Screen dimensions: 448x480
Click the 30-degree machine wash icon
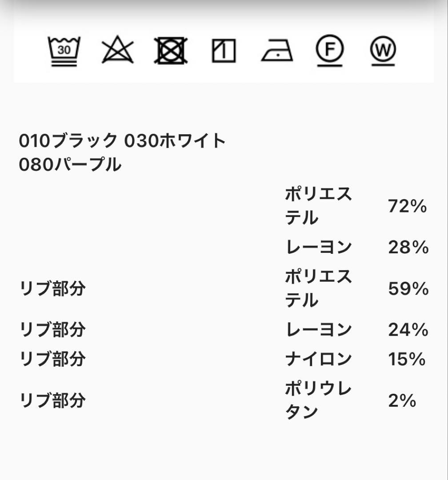(x=64, y=51)
